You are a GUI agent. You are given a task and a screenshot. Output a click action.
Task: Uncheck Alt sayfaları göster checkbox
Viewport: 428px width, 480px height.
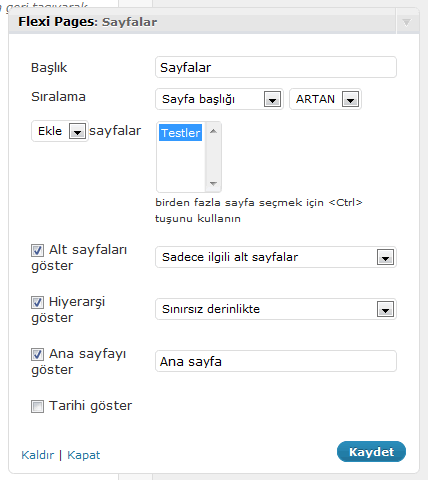click(37, 250)
